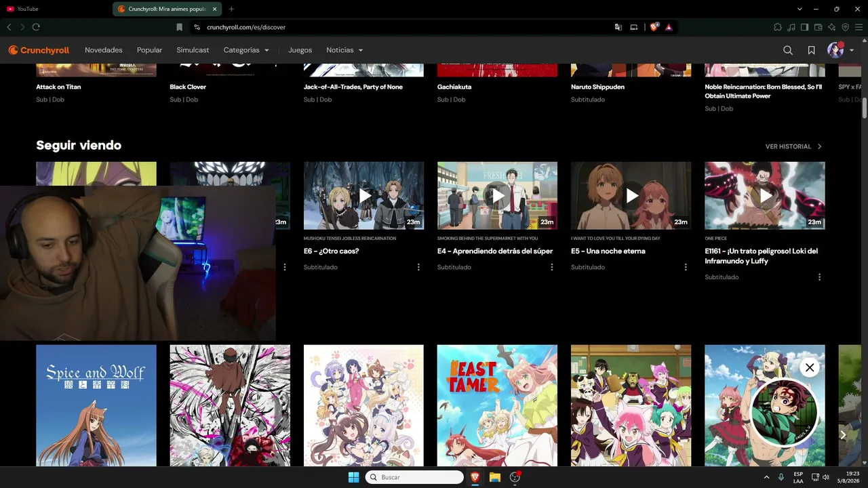
Task: Open options menu for E6 ¿Otro caos?
Action: (x=418, y=267)
